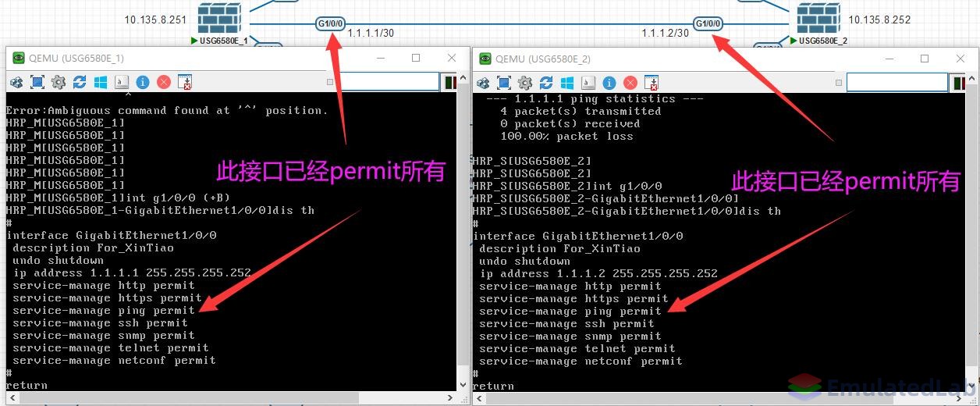Click 'service-manage https permit' in USG6580E_2 terminal
This screenshot has height=406, width=980.
click(573, 298)
